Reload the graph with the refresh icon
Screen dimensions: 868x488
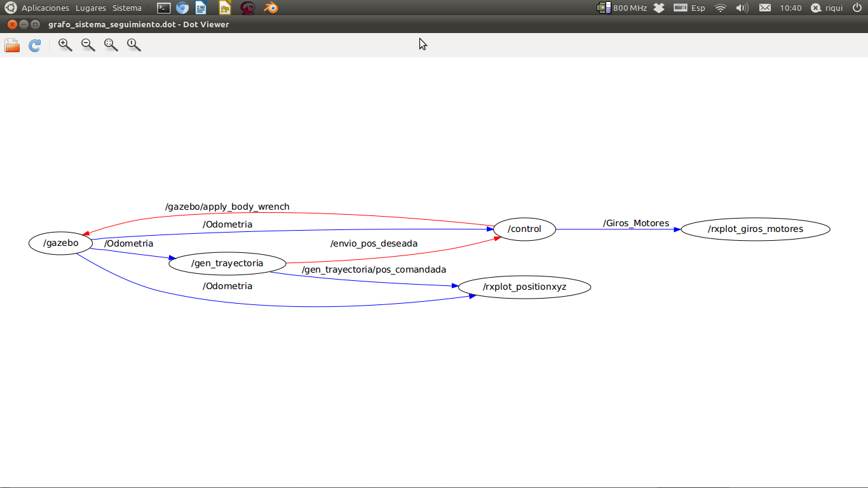(35, 45)
